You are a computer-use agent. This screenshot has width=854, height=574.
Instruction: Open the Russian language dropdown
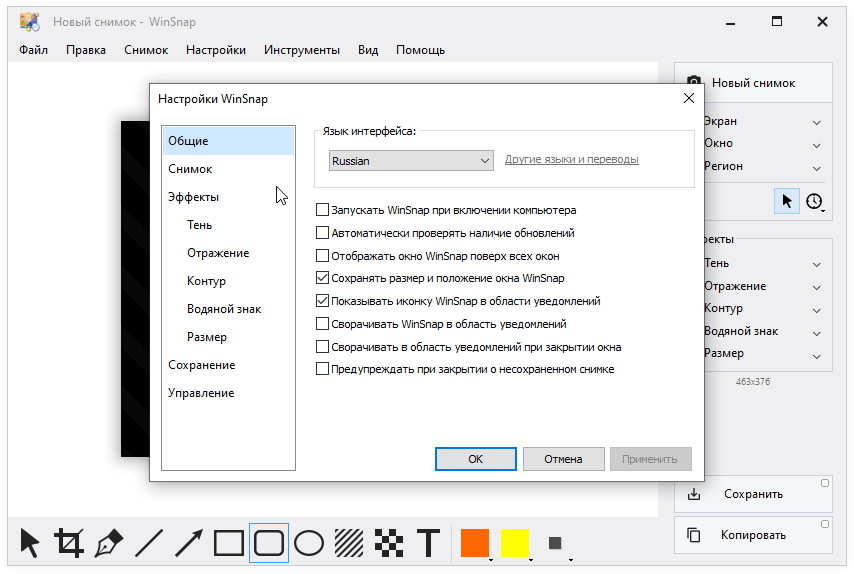[411, 161]
